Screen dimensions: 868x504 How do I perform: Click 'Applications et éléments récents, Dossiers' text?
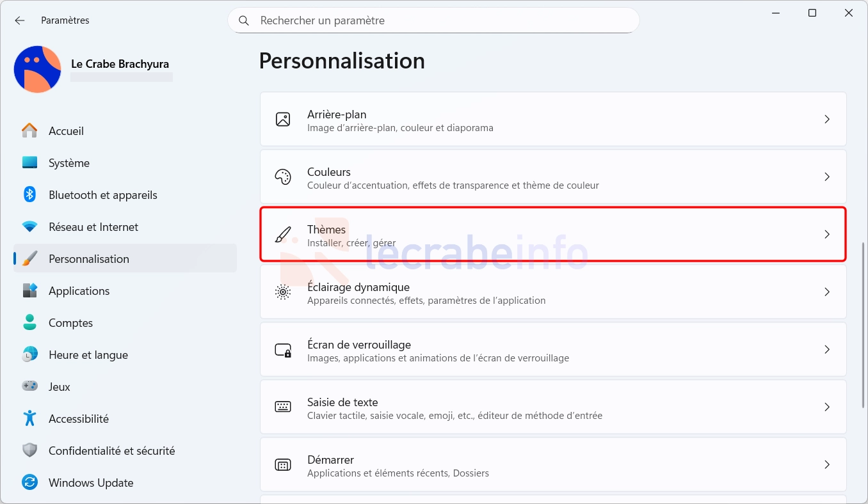pyautogui.click(x=398, y=473)
